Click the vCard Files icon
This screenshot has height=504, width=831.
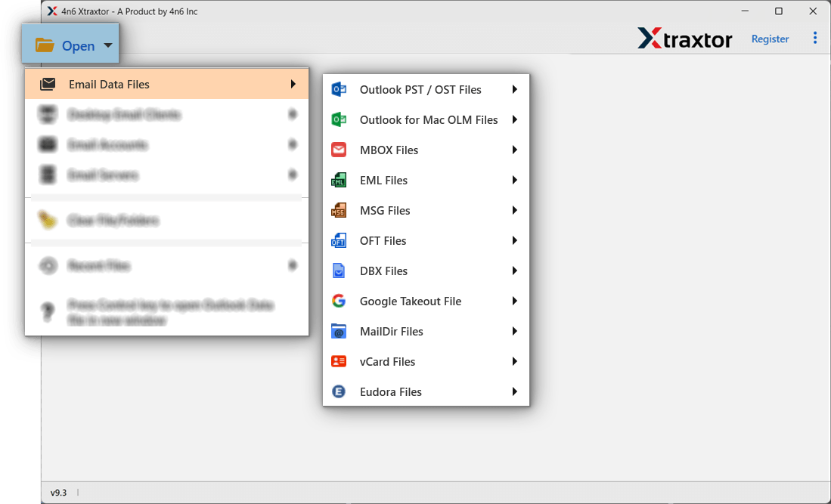click(x=339, y=361)
